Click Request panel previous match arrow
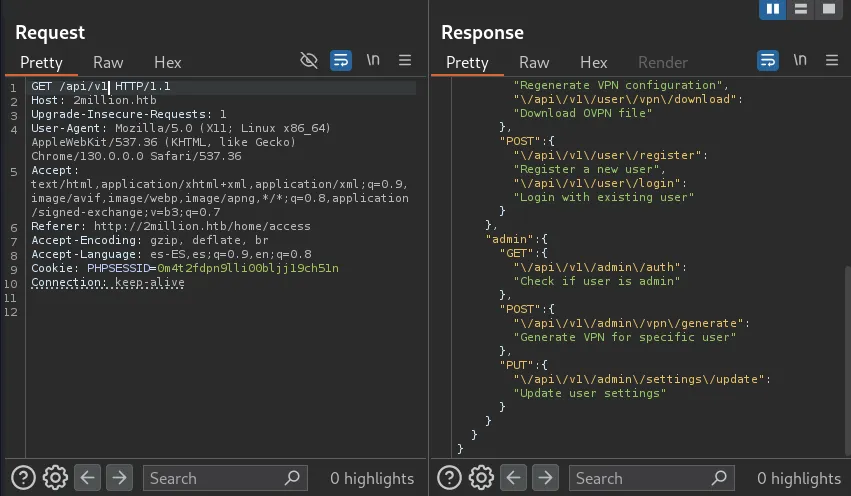This screenshot has height=496, width=851. click(x=88, y=478)
